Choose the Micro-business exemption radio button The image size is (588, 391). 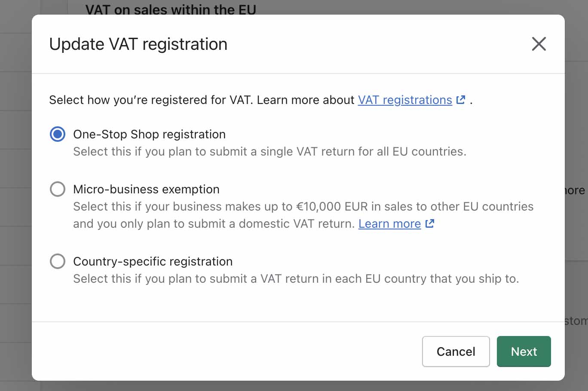tap(58, 189)
